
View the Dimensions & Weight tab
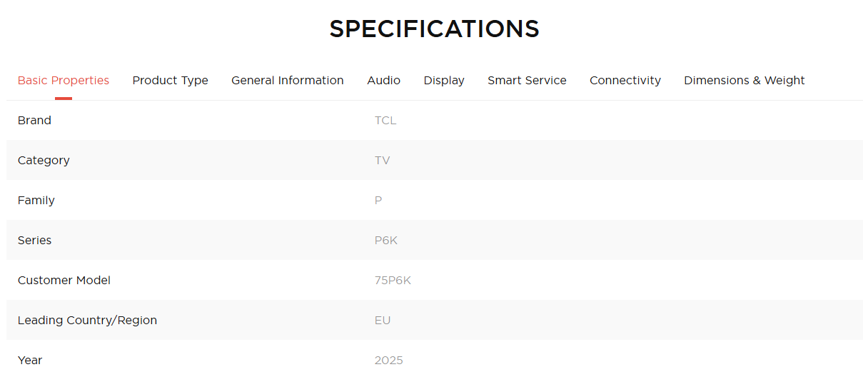[x=744, y=81]
